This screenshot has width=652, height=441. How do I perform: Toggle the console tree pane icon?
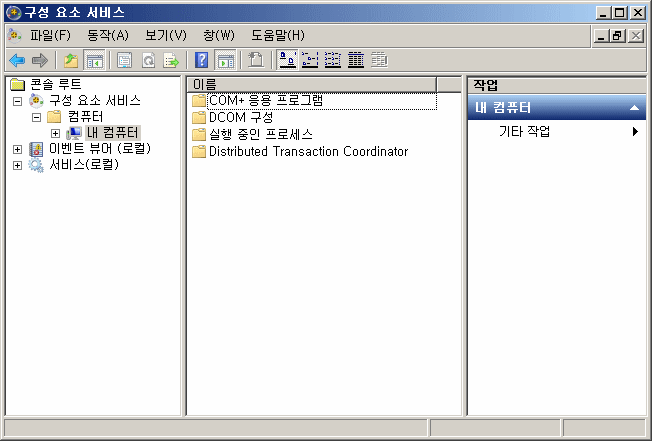(94, 61)
